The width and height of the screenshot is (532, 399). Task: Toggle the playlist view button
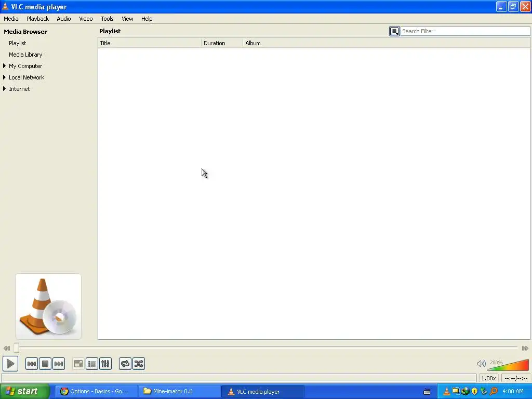pos(92,364)
